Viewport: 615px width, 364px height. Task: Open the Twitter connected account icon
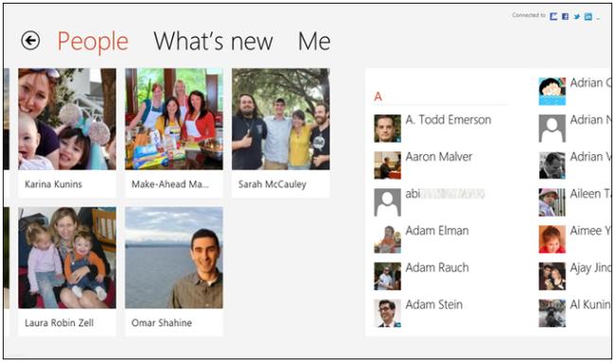(576, 16)
